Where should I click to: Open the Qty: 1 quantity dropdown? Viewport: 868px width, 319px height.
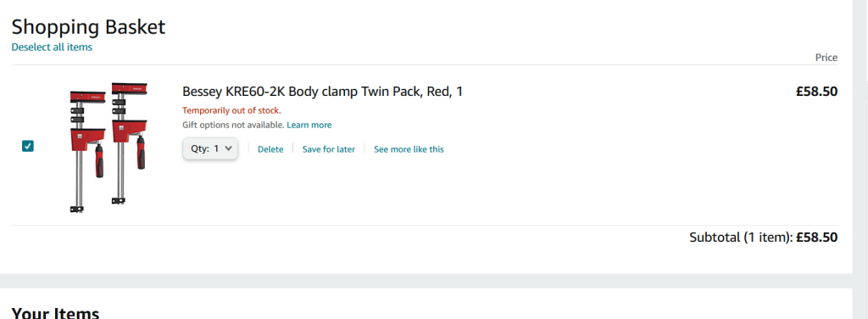[x=210, y=148]
